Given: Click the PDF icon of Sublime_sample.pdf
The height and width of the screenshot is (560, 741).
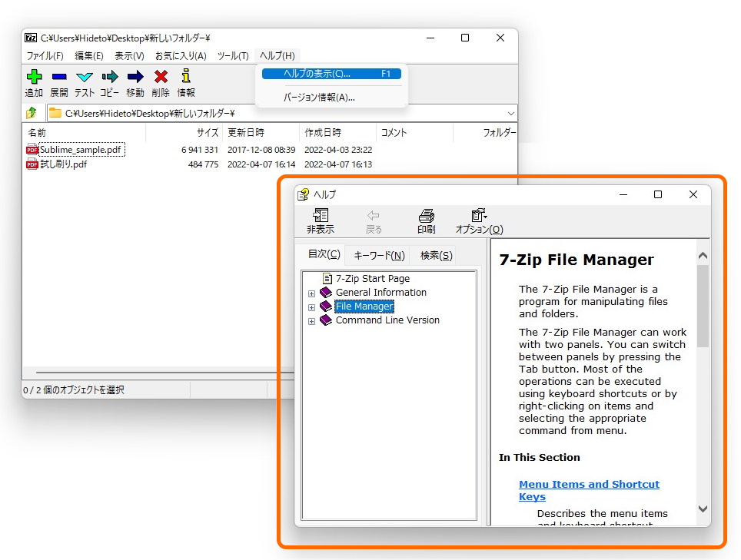Looking at the screenshot, I should 32,150.
